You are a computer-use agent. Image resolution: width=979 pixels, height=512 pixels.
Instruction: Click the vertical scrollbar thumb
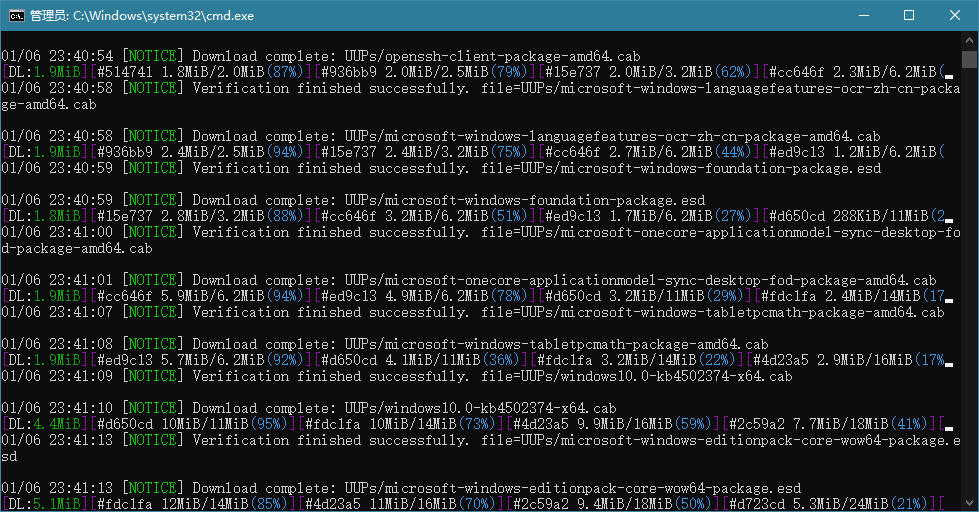969,60
